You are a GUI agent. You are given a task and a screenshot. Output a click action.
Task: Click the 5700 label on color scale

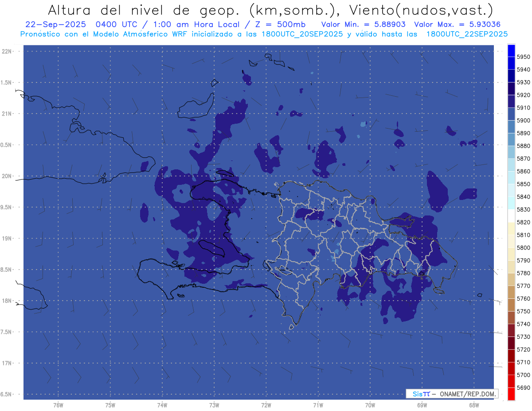(x=523, y=375)
